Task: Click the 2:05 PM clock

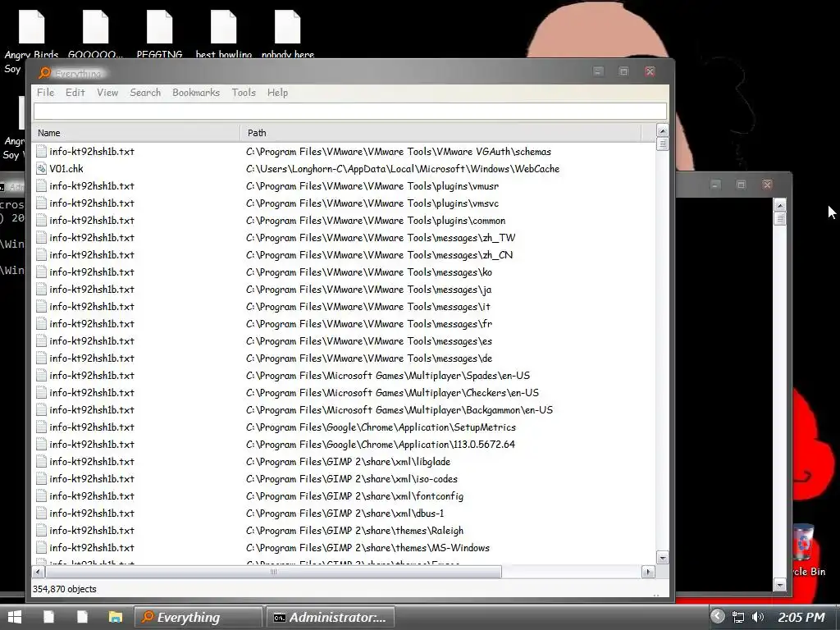Action: pyautogui.click(x=801, y=617)
